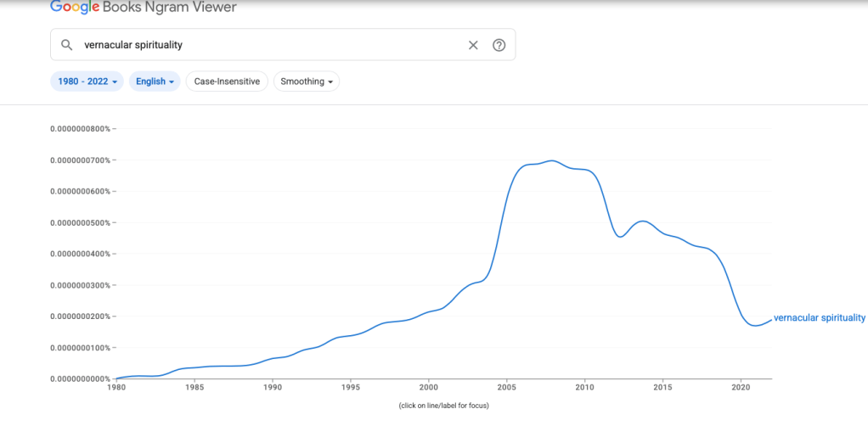The width and height of the screenshot is (868, 437).
Task: Click the trend line low point near 2021
Action: 755,326
